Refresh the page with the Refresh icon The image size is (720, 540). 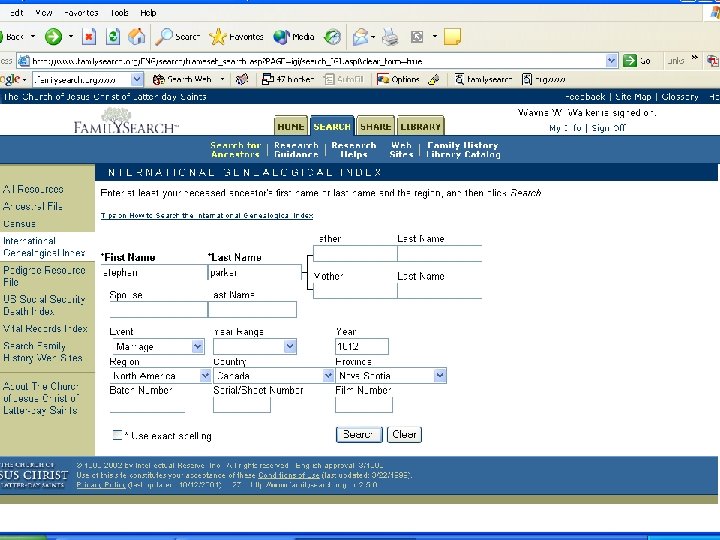click(x=112, y=37)
